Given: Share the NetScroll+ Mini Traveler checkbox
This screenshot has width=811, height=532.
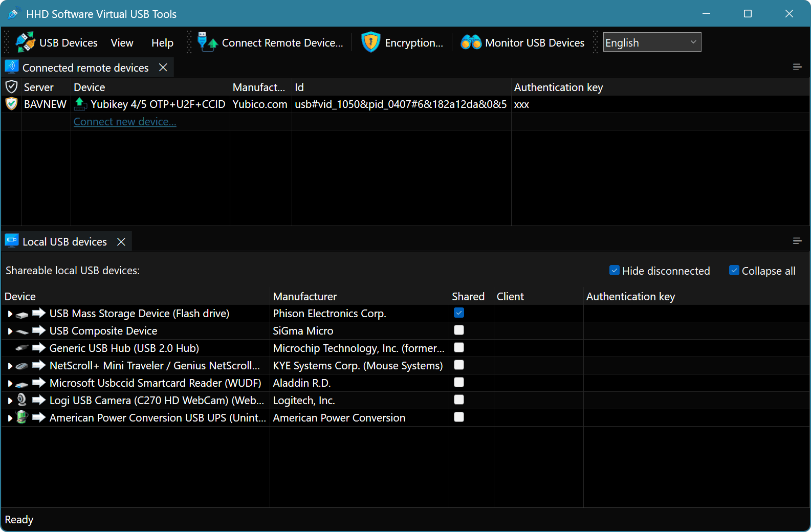Looking at the screenshot, I should (x=459, y=365).
